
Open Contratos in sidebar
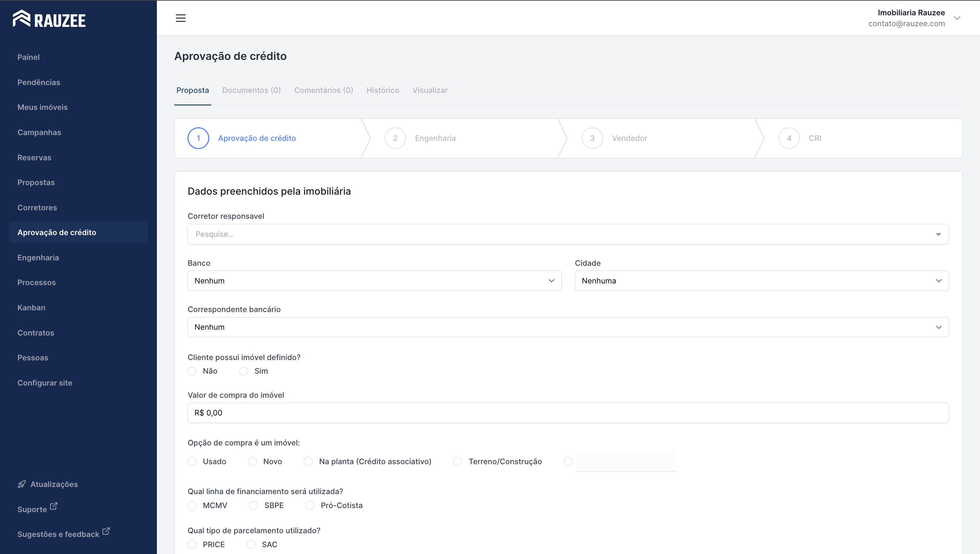tap(36, 332)
